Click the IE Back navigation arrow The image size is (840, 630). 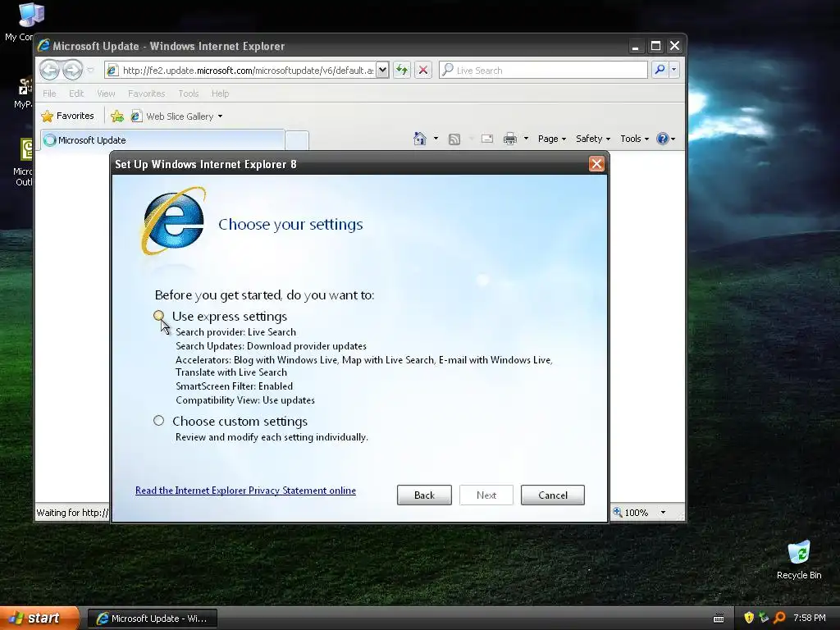49,70
